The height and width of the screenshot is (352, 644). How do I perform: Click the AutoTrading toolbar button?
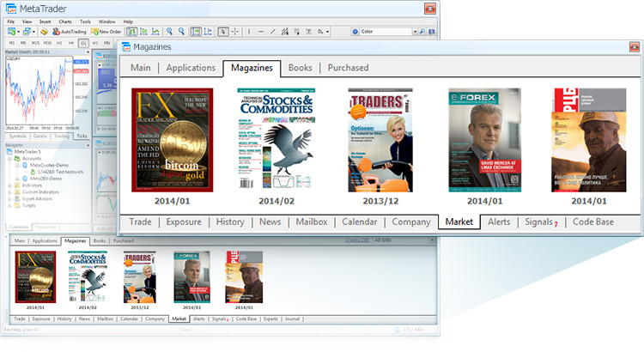tap(69, 32)
